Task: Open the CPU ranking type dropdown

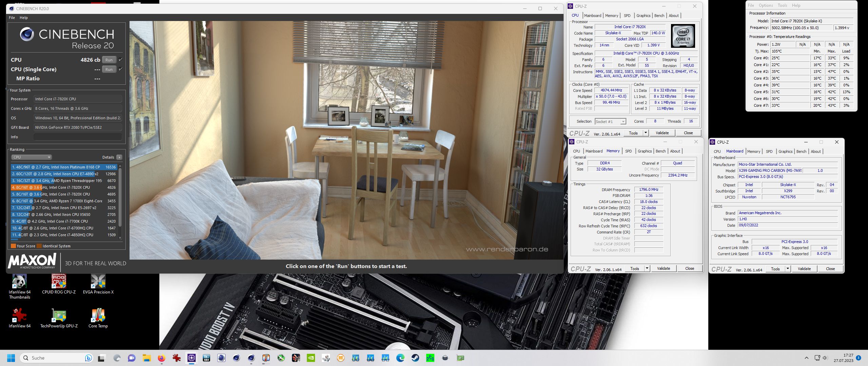Action: click(x=32, y=157)
